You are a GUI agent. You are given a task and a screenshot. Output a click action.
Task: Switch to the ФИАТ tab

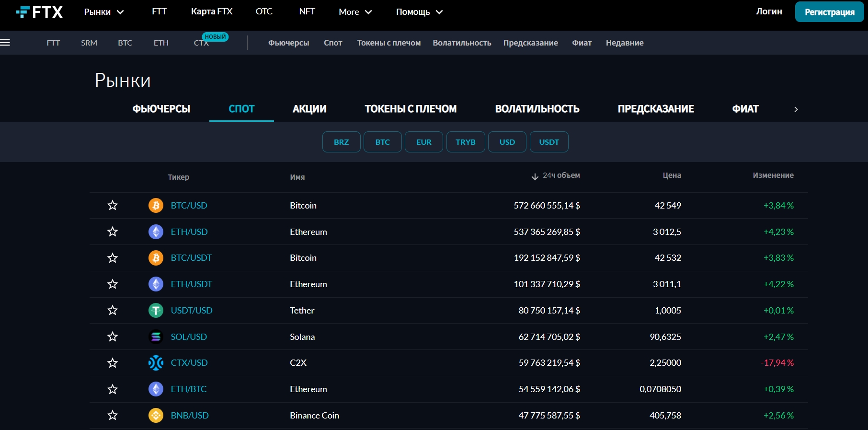click(745, 109)
